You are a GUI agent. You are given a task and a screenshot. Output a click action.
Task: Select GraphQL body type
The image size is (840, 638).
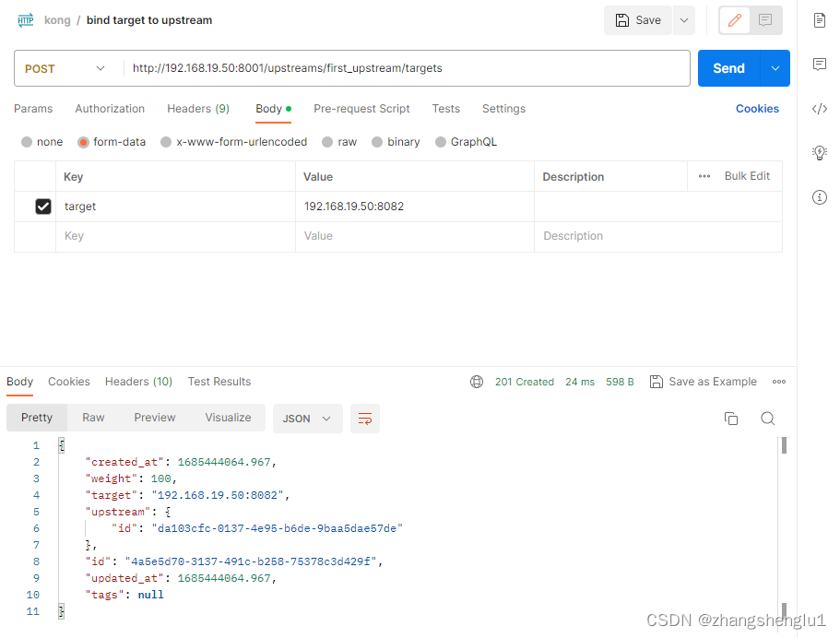466,142
